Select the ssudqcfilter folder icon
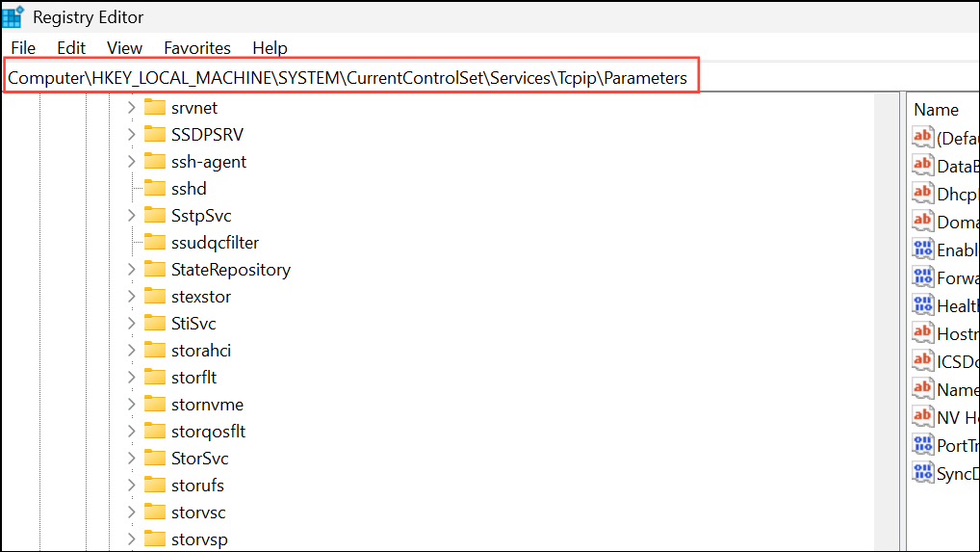Viewport: 980px width, 552px height. (154, 242)
